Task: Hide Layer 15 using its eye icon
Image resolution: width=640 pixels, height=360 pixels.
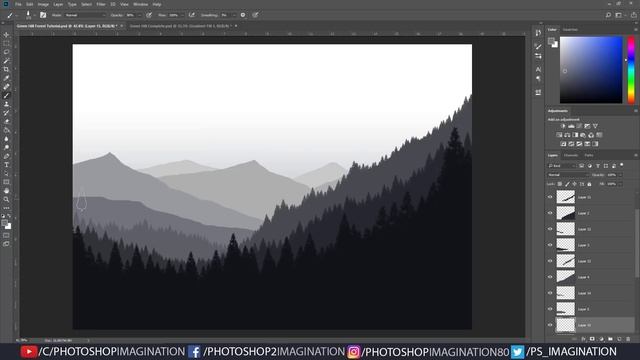Action: click(x=550, y=325)
